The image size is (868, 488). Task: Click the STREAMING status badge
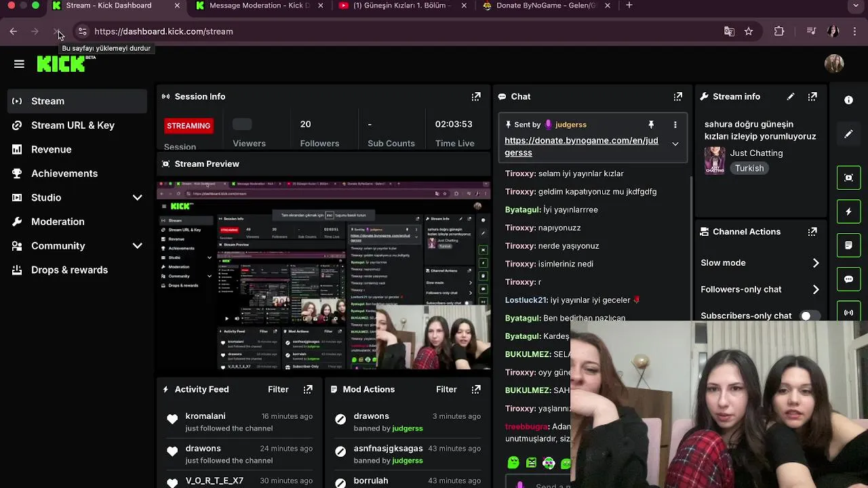[189, 125]
